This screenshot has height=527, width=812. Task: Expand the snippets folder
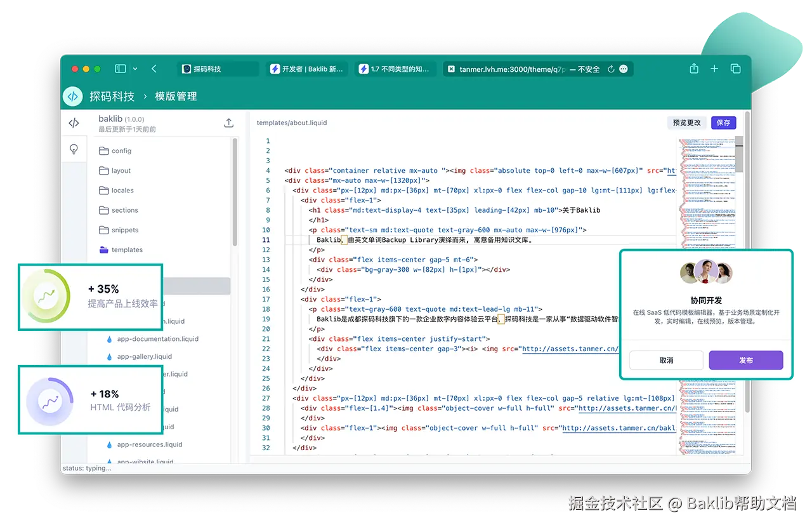pos(119,230)
